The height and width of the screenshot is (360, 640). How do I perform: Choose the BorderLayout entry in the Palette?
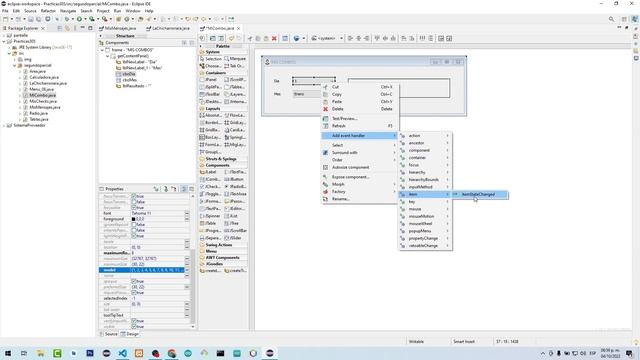(211, 122)
